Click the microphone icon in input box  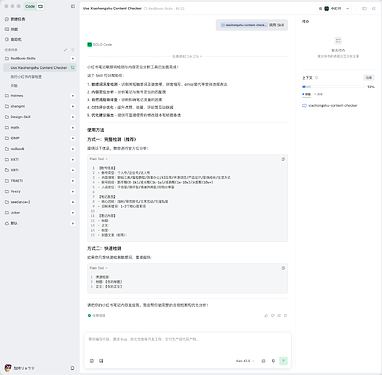click(x=273, y=361)
